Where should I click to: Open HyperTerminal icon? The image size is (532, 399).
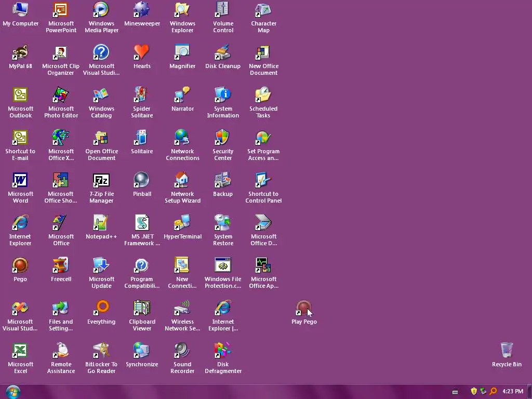[x=182, y=222]
